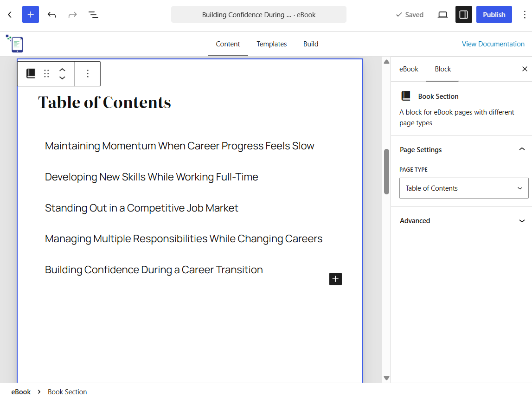
Task: Grab the block drag handle
Action: coord(46,74)
